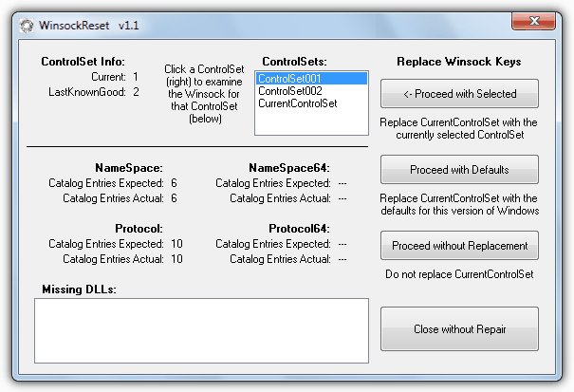Close the WinsockReset window
This screenshot has height=392, width=574.
click(534, 21)
